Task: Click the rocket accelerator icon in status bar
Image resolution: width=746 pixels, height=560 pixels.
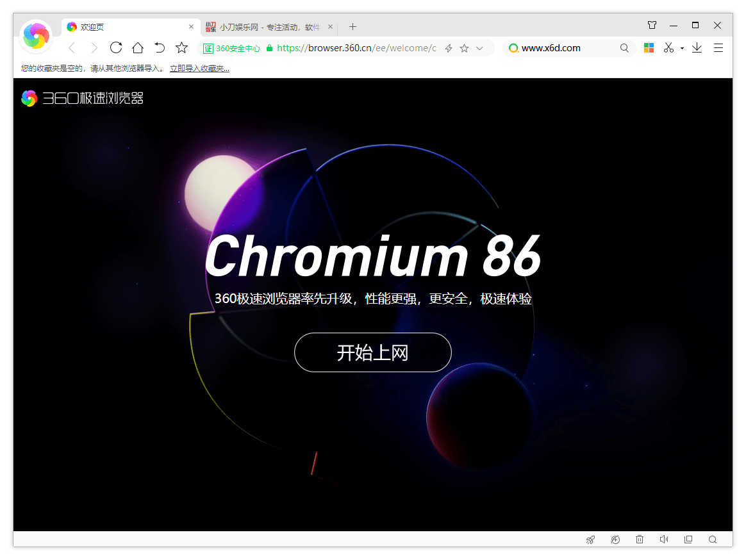Action: coord(590,539)
